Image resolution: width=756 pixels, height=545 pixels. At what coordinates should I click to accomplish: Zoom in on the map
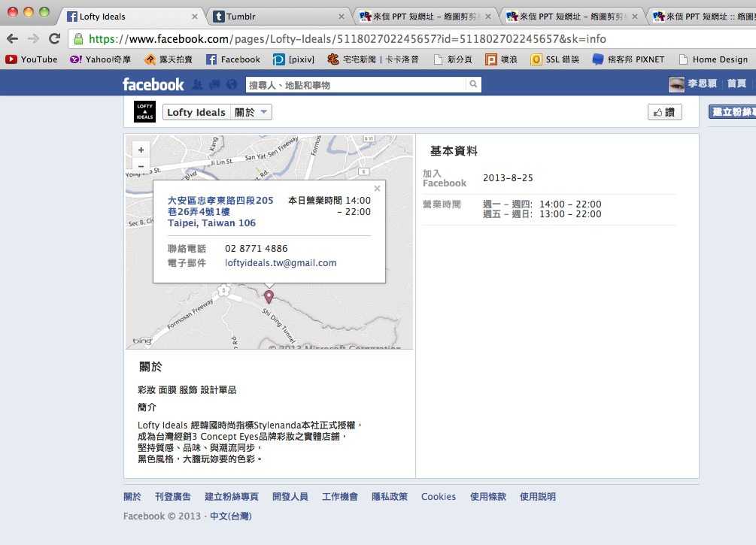coord(141,150)
